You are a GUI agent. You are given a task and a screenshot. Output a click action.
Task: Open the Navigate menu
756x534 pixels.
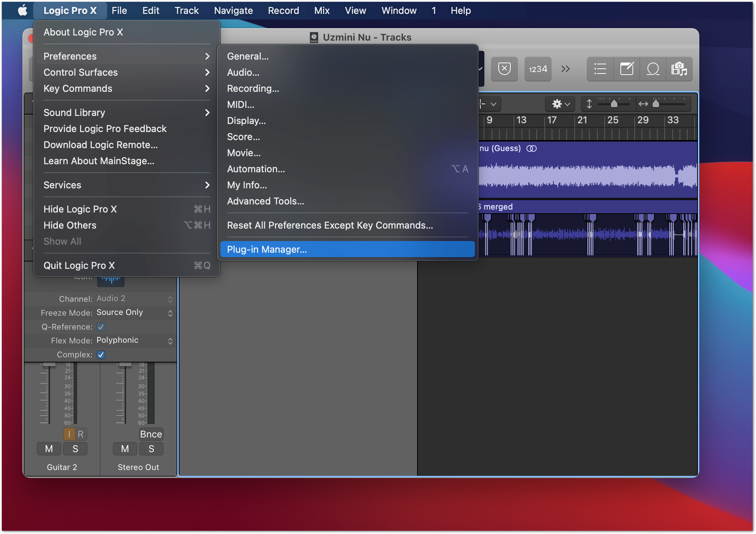pyautogui.click(x=233, y=11)
